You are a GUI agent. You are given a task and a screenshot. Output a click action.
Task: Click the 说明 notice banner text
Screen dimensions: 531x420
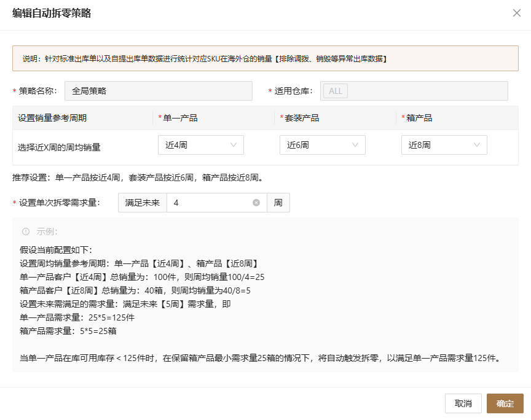(x=205, y=59)
